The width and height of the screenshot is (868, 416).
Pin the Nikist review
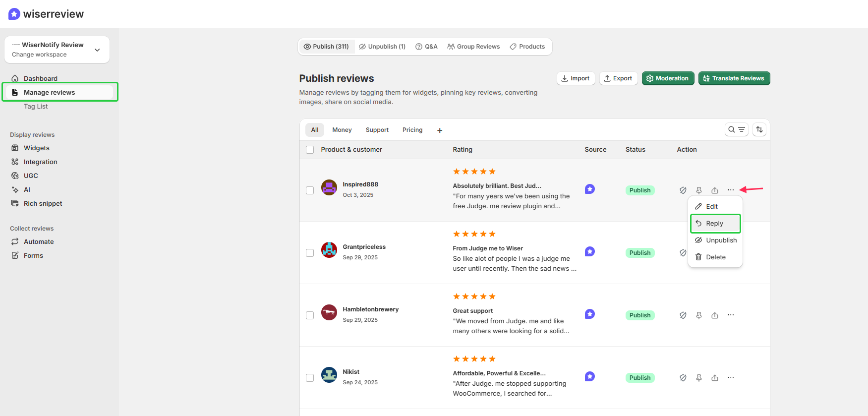[x=699, y=378]
